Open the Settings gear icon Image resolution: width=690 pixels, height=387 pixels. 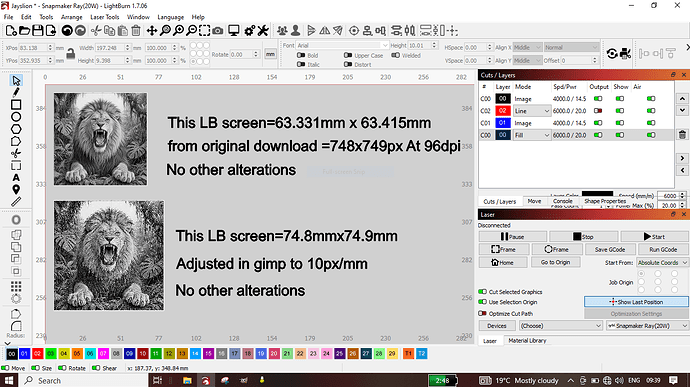point(250,30)
